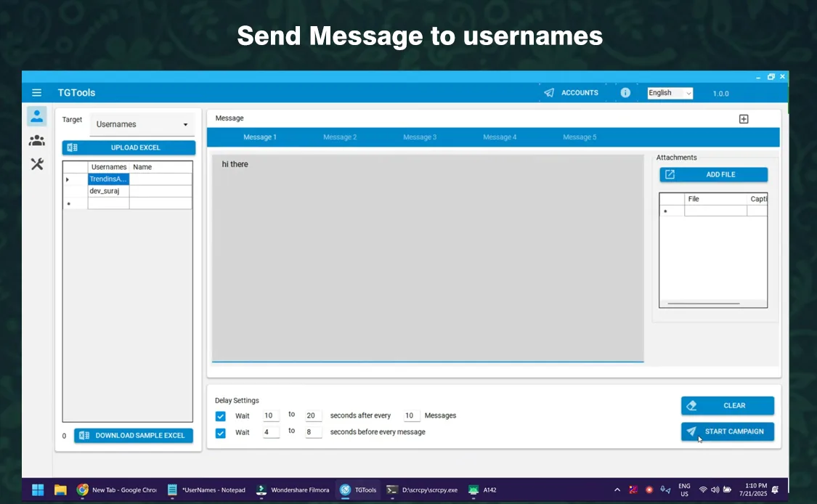Click the add message plus icon
The image size is (817, 504).
743,119
